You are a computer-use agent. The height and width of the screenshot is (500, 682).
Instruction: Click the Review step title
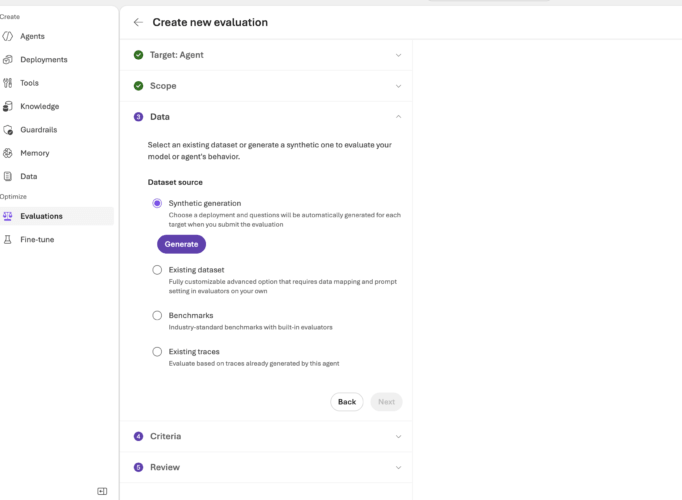pyautogui.click(x=165, y=467)
